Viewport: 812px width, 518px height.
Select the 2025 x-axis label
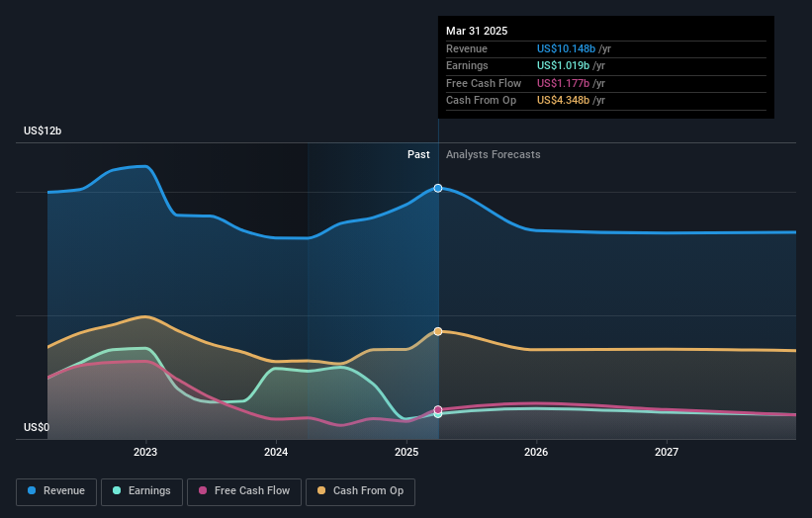406,453
